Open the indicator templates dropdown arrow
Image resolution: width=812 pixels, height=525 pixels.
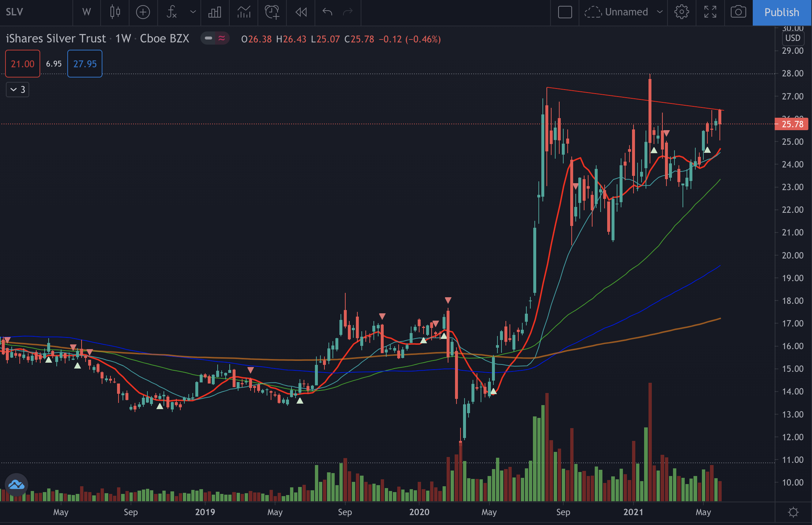coord(193,12)
